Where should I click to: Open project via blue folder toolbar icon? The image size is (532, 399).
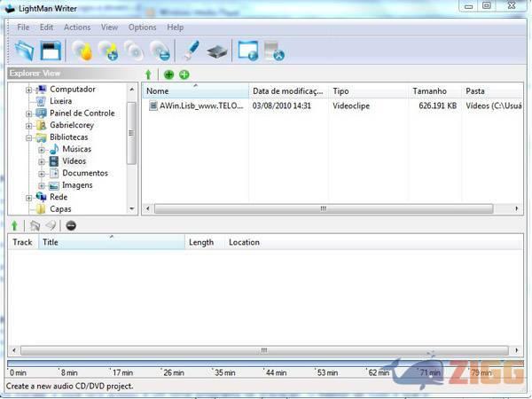point(25,51)
